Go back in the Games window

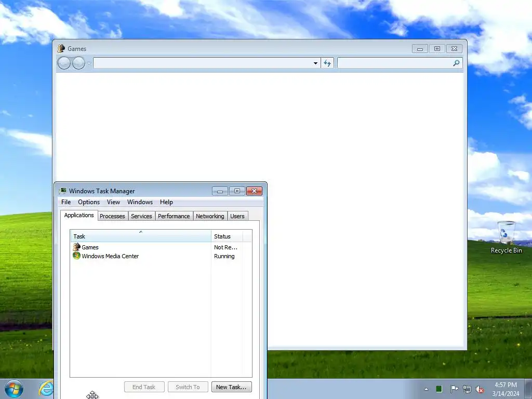pyautogui.click(x=64, y=63)
